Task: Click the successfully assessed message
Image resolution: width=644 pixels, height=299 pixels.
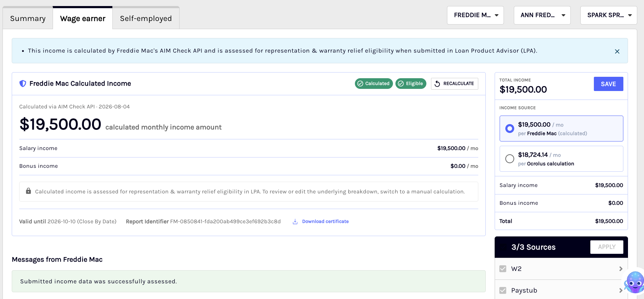Action: pos(249,281)
